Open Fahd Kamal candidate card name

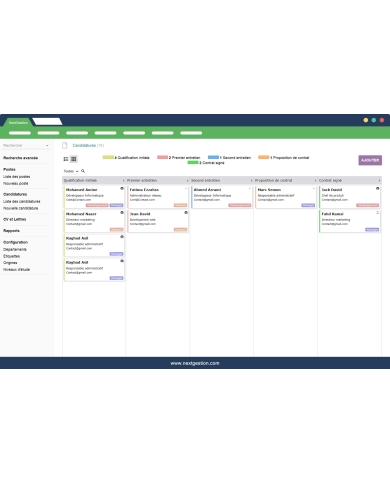(x=332, y=214)
